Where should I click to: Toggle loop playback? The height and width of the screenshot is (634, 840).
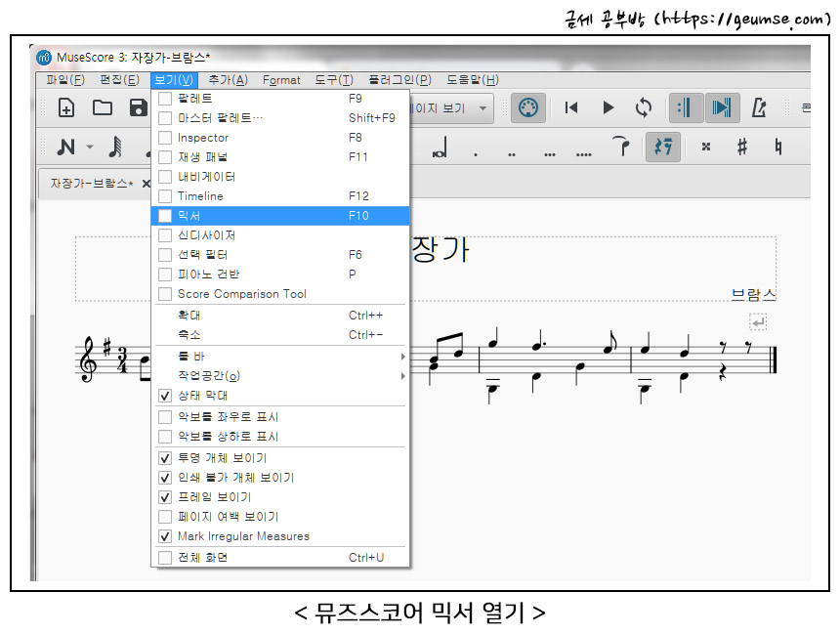[644, 107]
